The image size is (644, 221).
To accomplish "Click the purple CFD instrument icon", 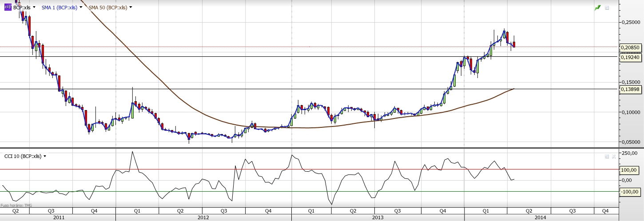I will coord(7,8).
